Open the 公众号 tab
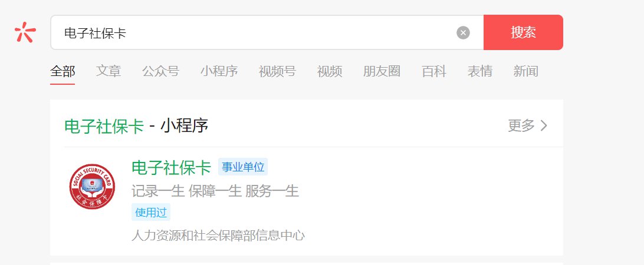644x265 pixels. (160, 71)
